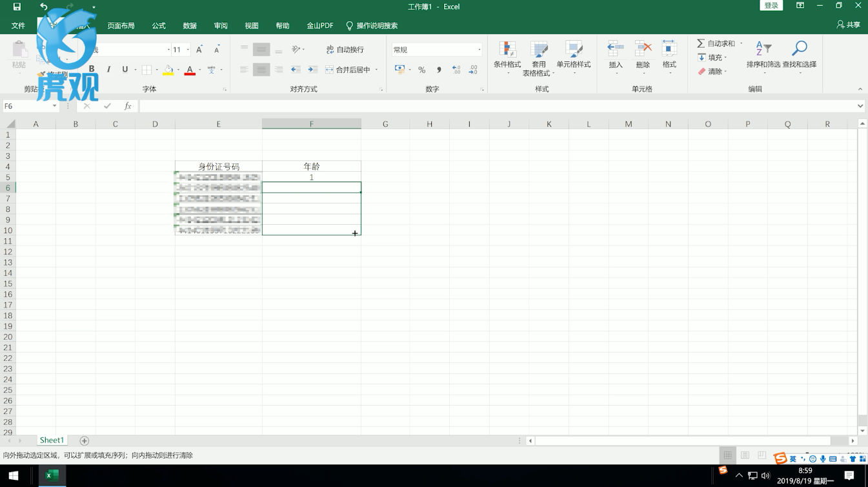The width and height of the screenshot is (868, 487).
Task: Apply comma style
Action: (439, 70)
